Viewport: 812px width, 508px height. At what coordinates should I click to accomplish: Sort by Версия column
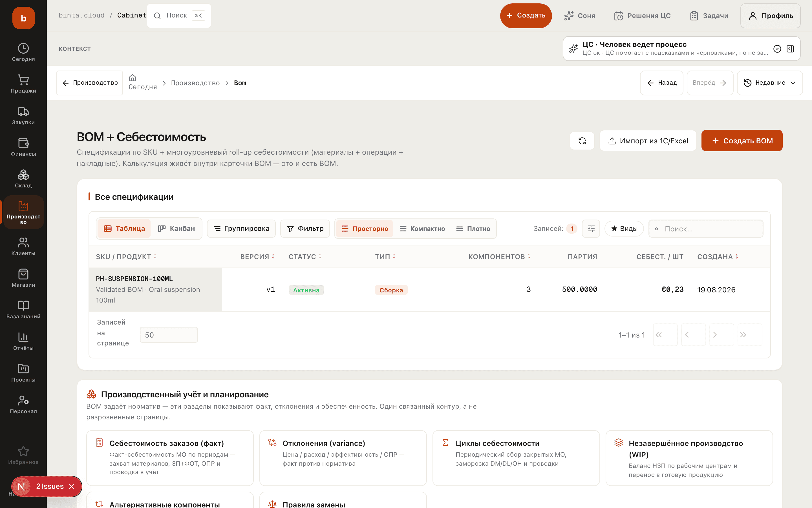pos(257,257)
